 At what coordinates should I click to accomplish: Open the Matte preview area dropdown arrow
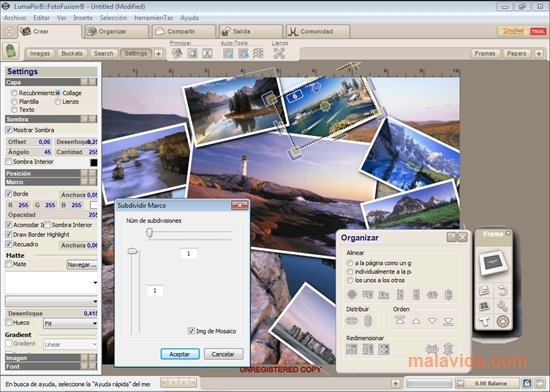95,283
